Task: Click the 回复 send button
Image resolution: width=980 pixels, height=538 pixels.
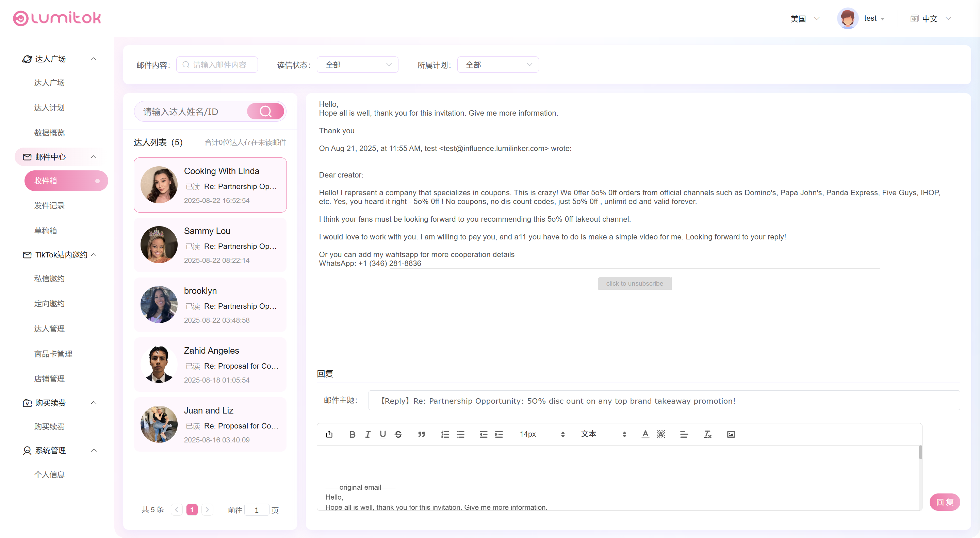Action: (944, 502)
